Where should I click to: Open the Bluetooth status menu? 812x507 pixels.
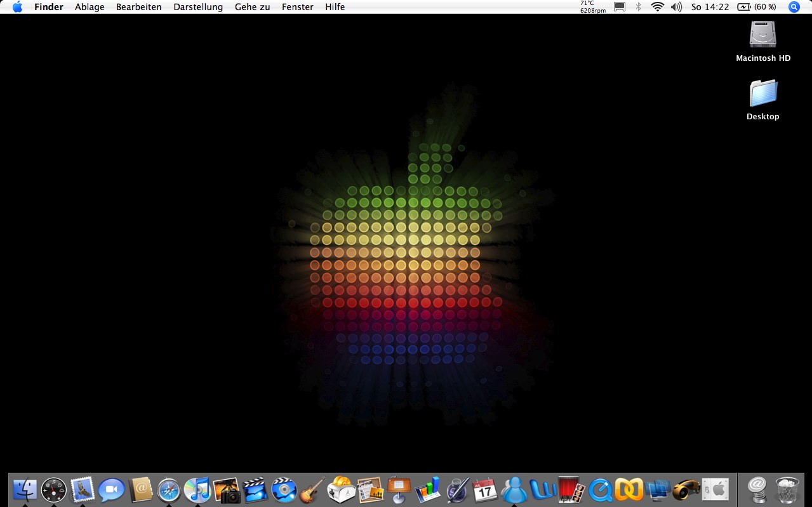(x=639, y=7)
